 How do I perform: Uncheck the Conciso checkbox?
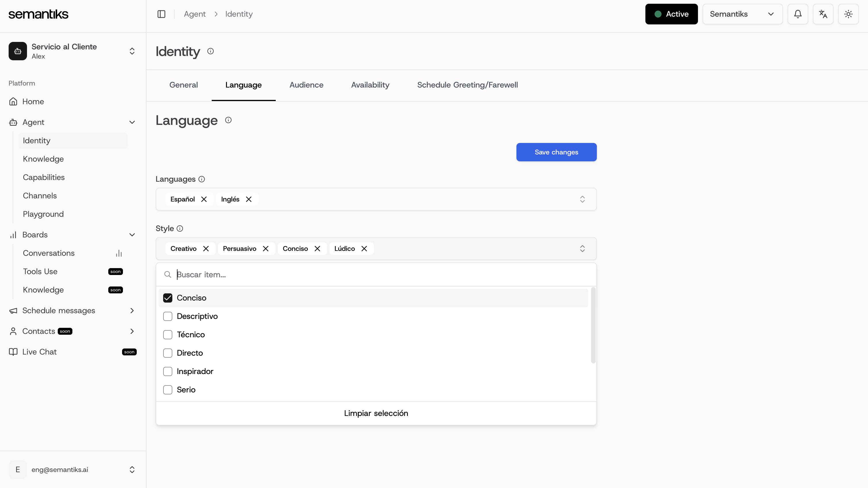point(167,298)
